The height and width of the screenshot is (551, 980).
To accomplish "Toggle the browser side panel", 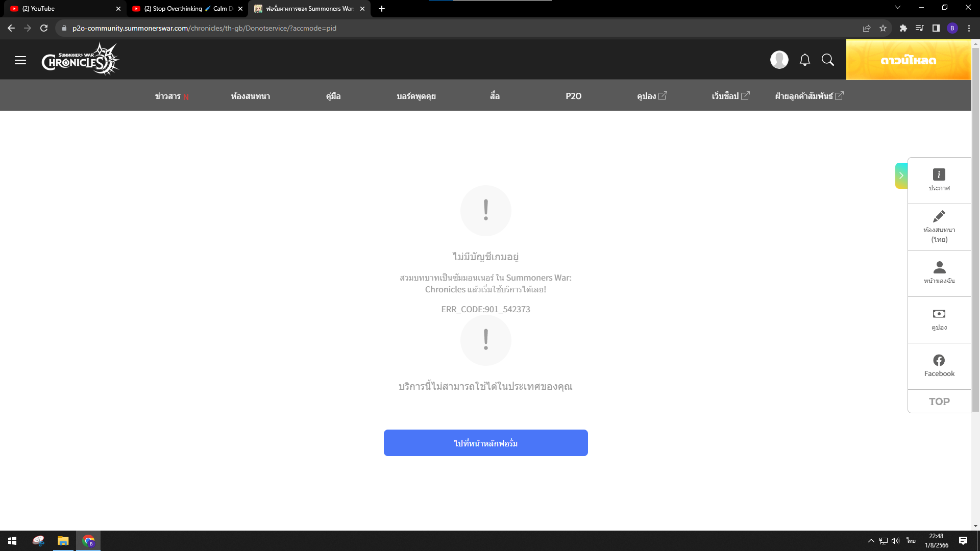I will point(936,28).
